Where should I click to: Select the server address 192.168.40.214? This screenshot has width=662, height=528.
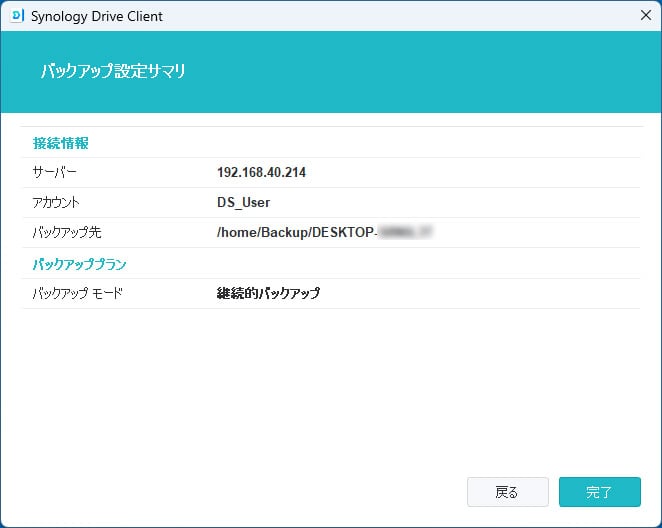(x=261, y=172)
